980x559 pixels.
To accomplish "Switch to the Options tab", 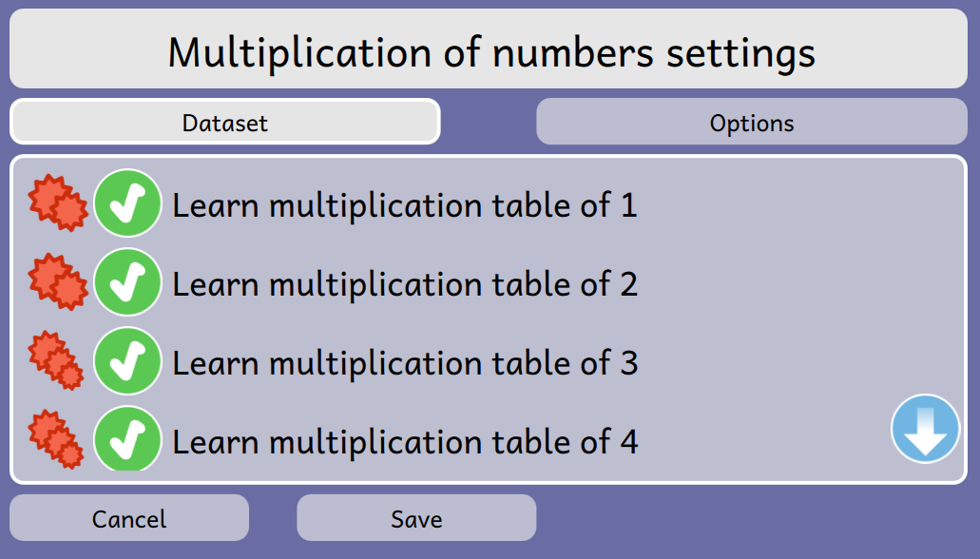I will pyautogui.click(x=751, y=122).
